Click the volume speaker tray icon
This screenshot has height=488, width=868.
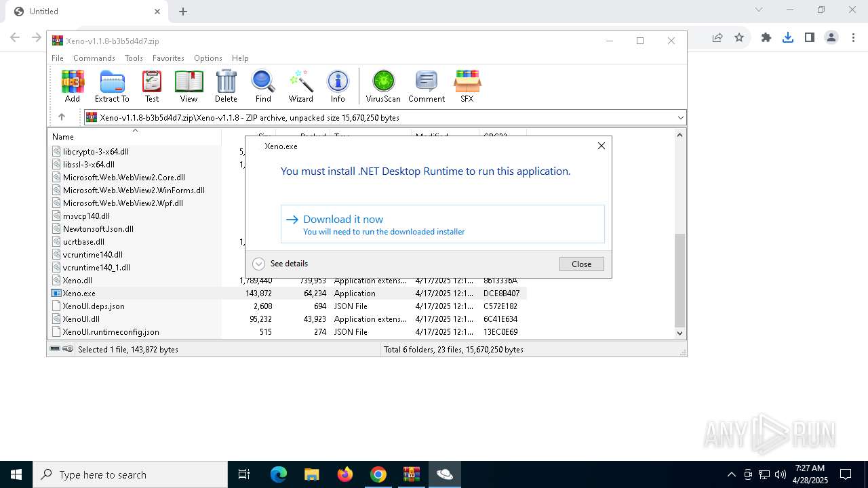click(x=781, y=474)
